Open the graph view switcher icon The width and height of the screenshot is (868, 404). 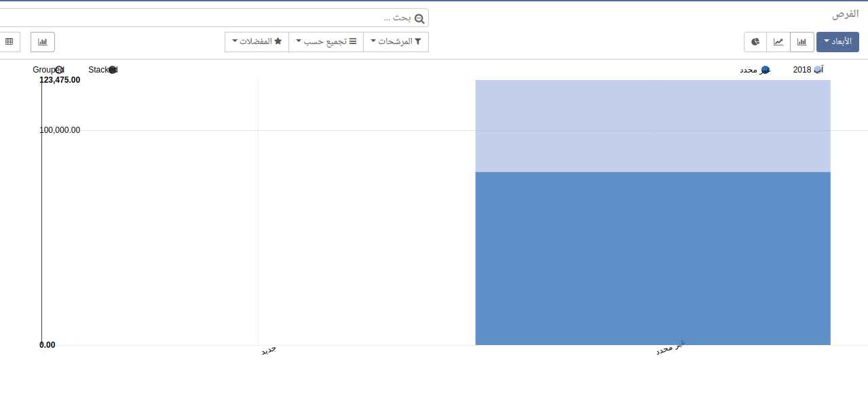pos(43,42)
